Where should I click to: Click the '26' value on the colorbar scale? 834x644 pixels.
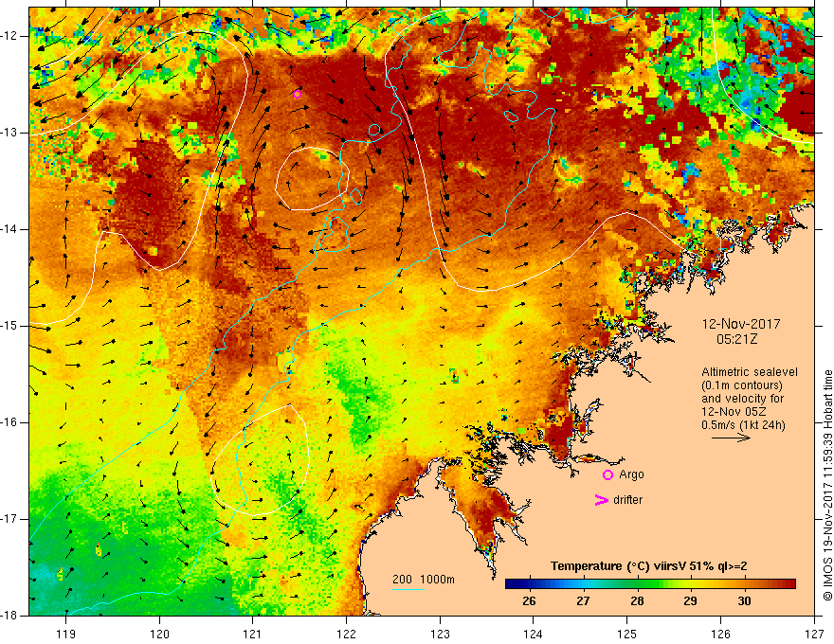529,601
